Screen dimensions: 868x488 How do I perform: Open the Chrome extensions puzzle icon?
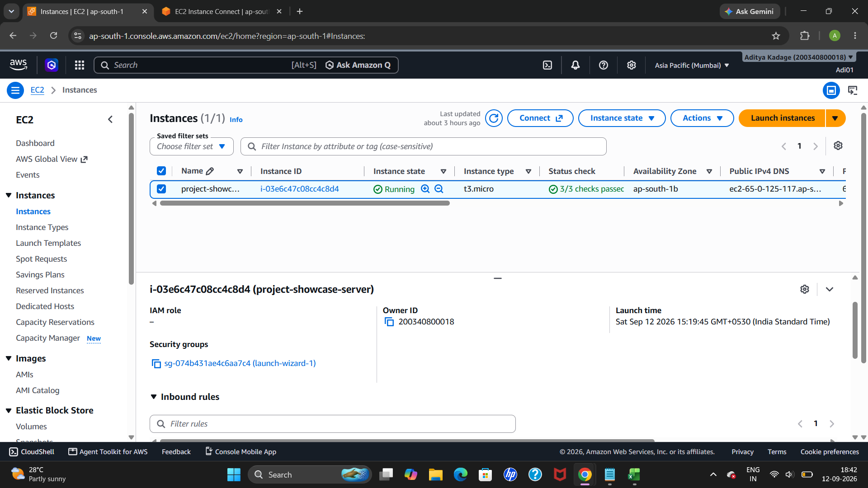(805, 36)
